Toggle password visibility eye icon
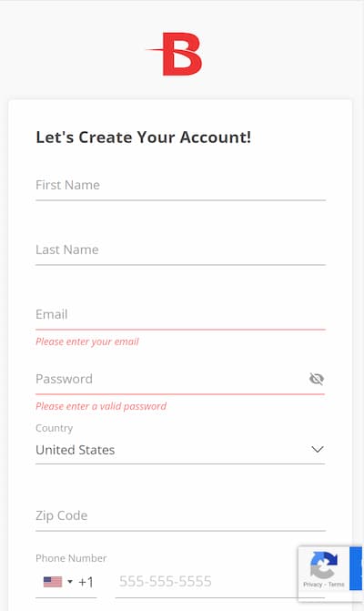The width and height of the screenshot is (364, 611). [317, 379]
